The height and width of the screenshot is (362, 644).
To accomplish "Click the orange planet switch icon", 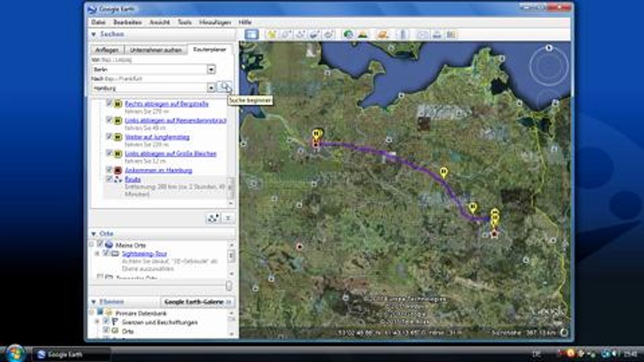I will (x=383, y=34).
